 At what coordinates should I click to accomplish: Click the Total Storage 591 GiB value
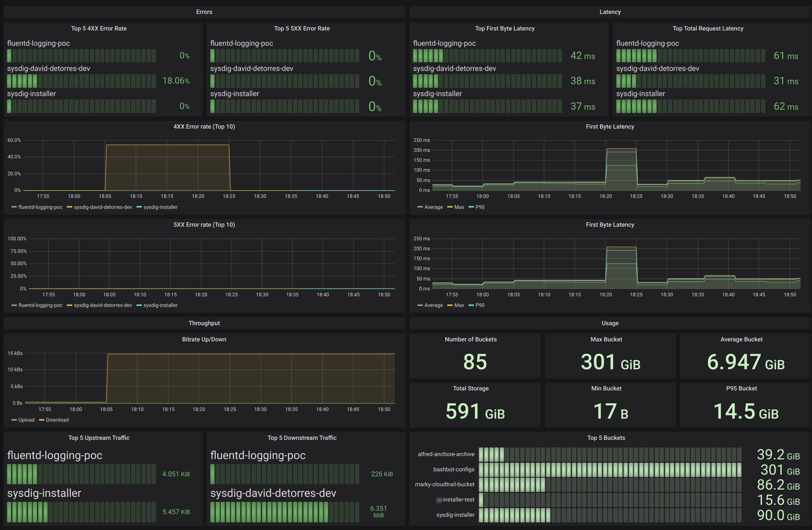pyautogui.click(x=475, y=411)
